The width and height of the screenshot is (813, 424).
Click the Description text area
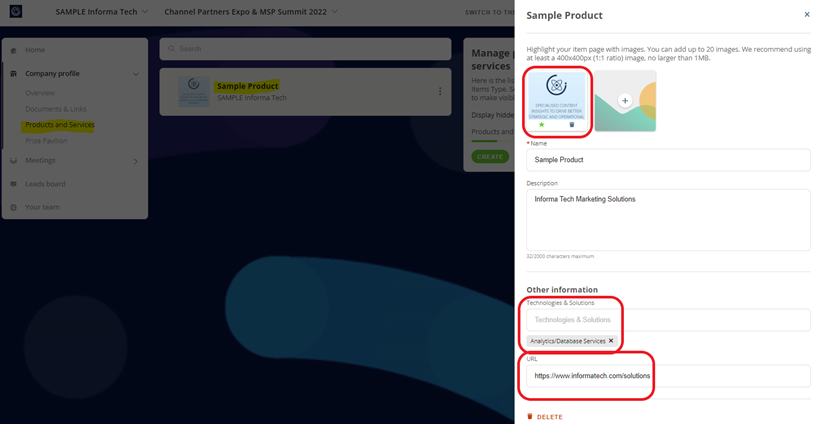tap(668, 220)
